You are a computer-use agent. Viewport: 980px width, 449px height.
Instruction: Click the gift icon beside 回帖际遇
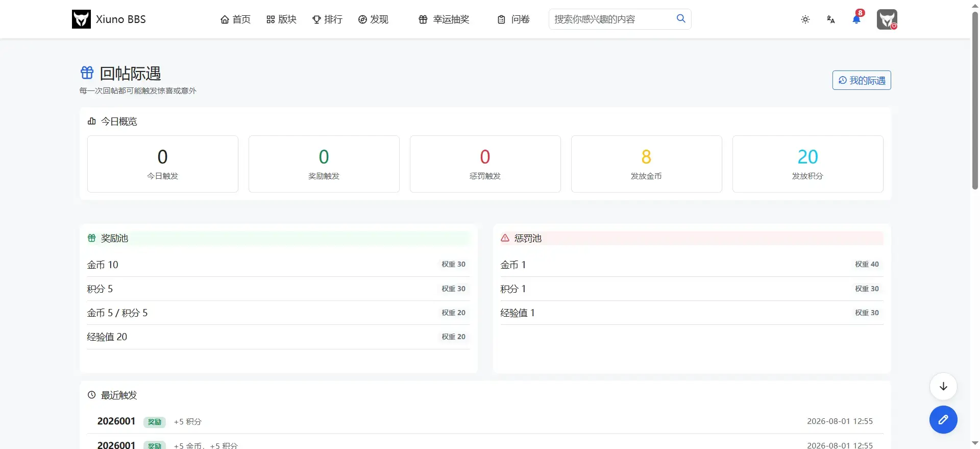[87, 73]
